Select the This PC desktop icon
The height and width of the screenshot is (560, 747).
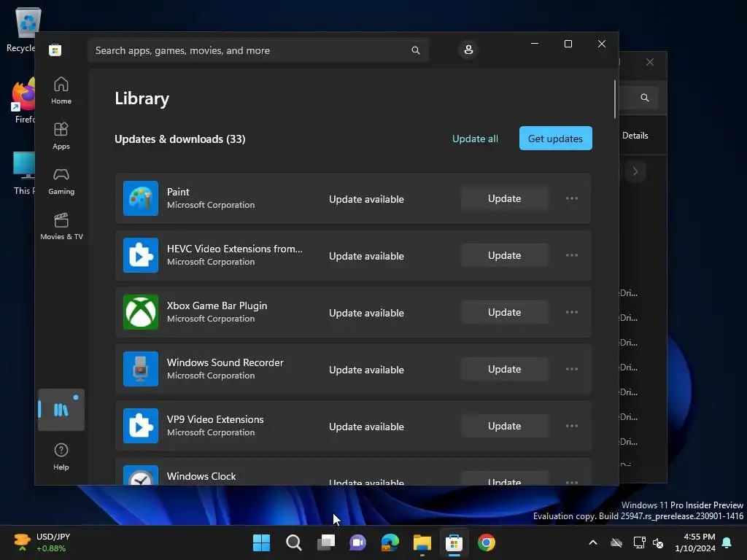[24, 174]
